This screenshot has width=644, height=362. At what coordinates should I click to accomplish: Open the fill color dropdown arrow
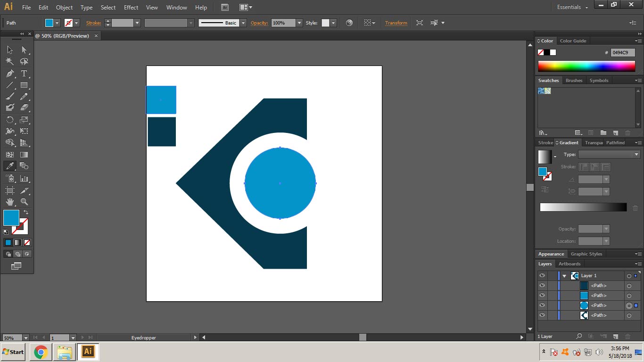click(57, 23)
